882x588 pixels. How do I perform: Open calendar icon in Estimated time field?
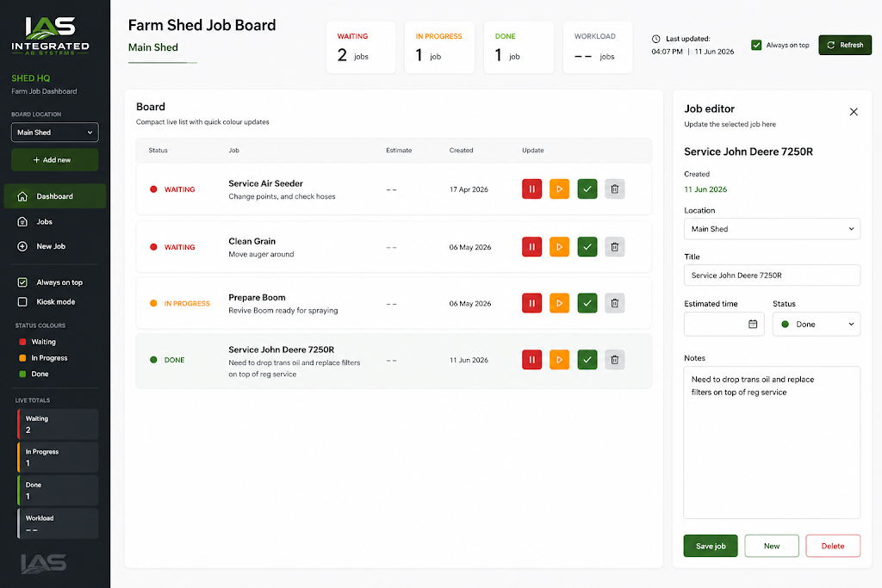(x=753, y=324)
